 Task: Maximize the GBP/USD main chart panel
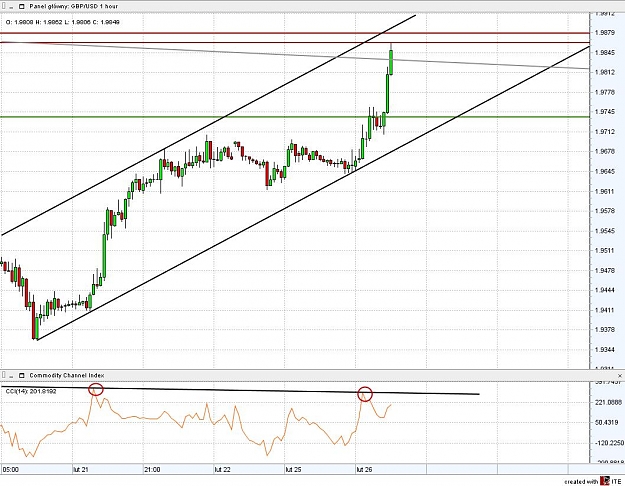[22, 7]
